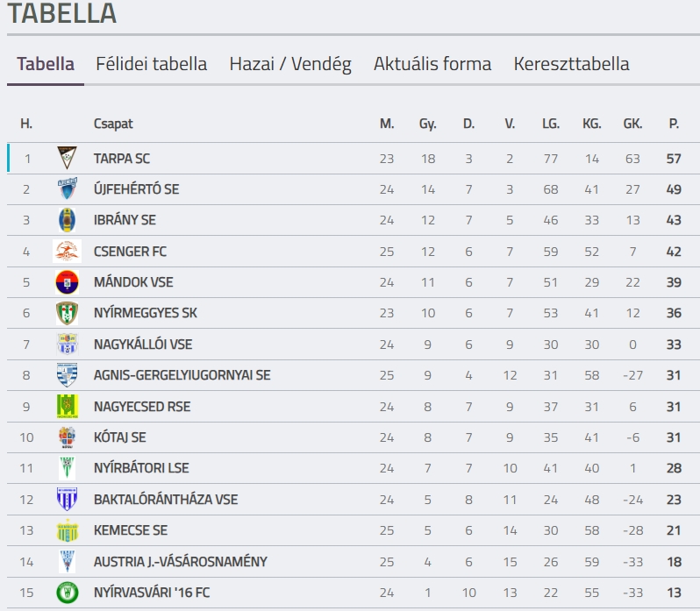Click the Baktalórántháza VSE striped crest
700x611 pixels.
point(68,499)
